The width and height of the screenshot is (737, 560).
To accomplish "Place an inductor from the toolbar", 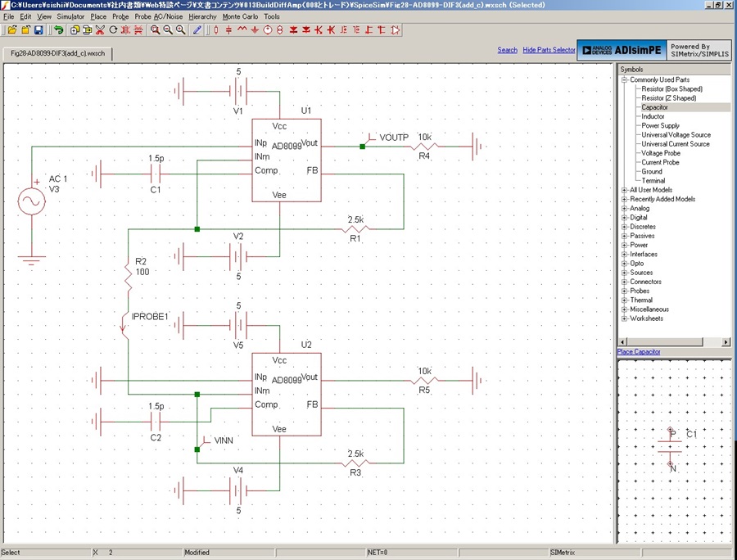I will pyautogui.click(x=242, y=30).
